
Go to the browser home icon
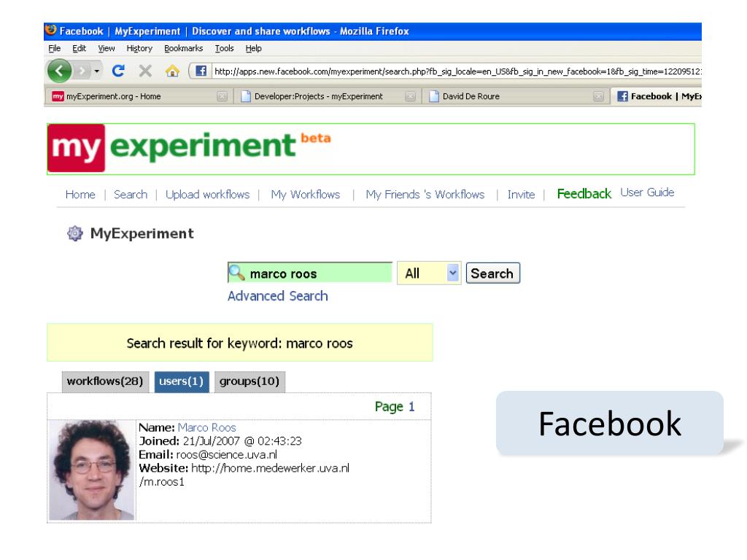coord(172,71)
